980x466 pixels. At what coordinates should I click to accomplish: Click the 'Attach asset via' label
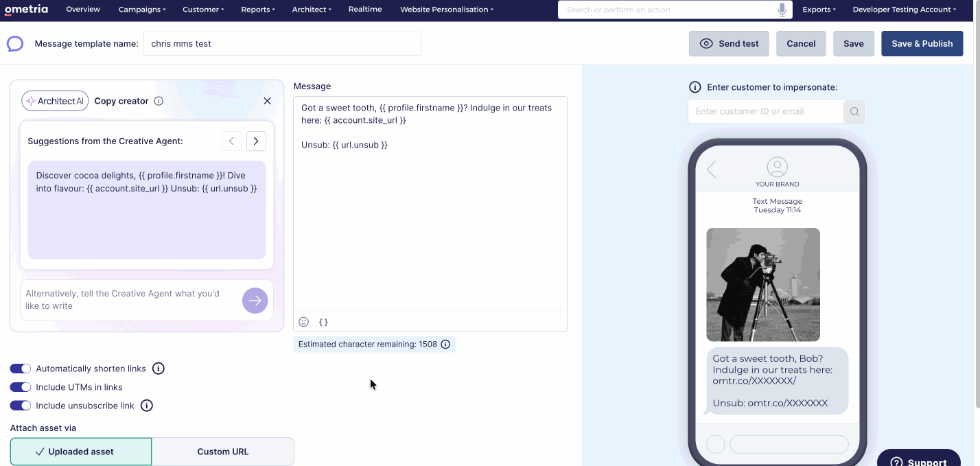pos(43,428)
